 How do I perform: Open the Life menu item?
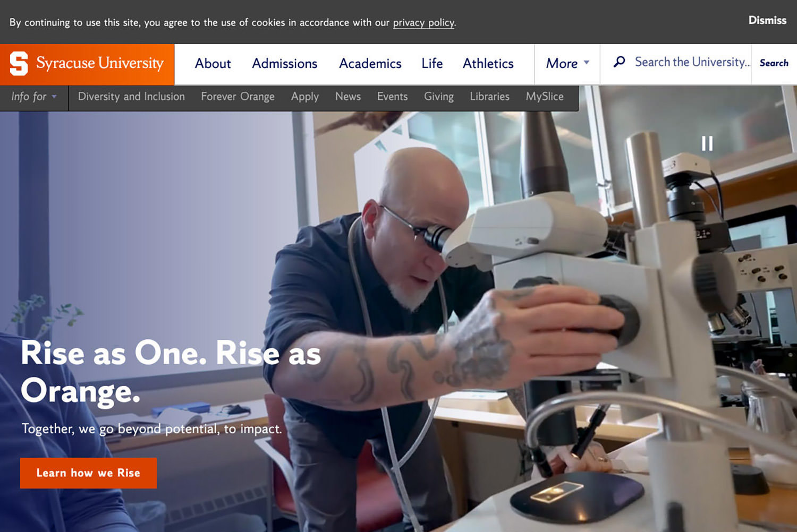[x=432, y=64]
